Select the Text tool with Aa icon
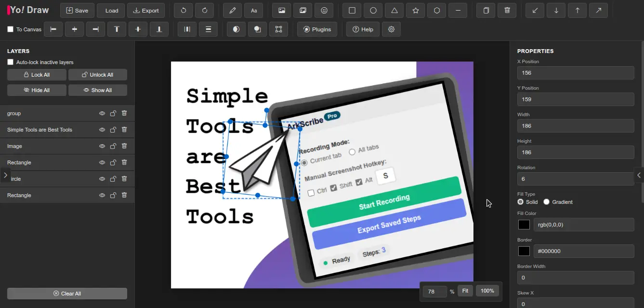This screenshot has height=308, width=644. [254, 10]
